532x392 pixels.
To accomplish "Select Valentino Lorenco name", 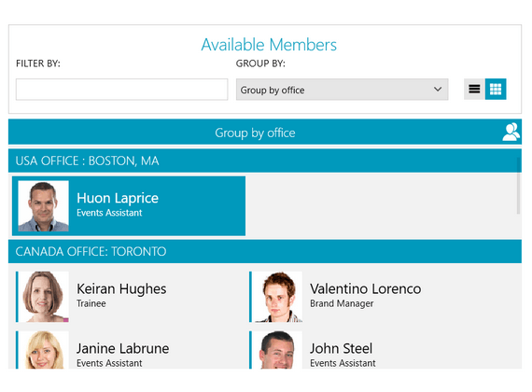I will click(366, 288).
